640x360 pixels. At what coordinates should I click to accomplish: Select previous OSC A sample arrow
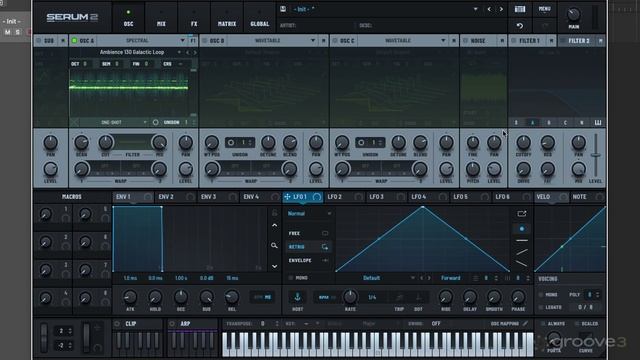tap(188, 52)
